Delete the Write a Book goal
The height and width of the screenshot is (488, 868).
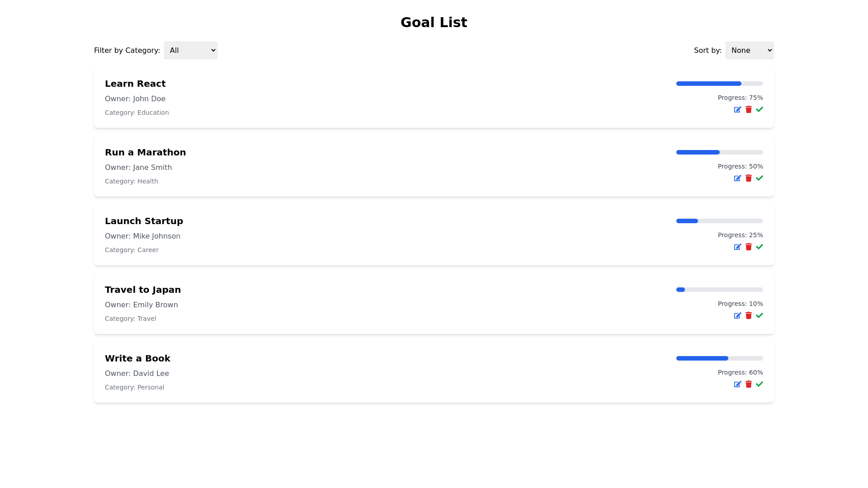749,384
